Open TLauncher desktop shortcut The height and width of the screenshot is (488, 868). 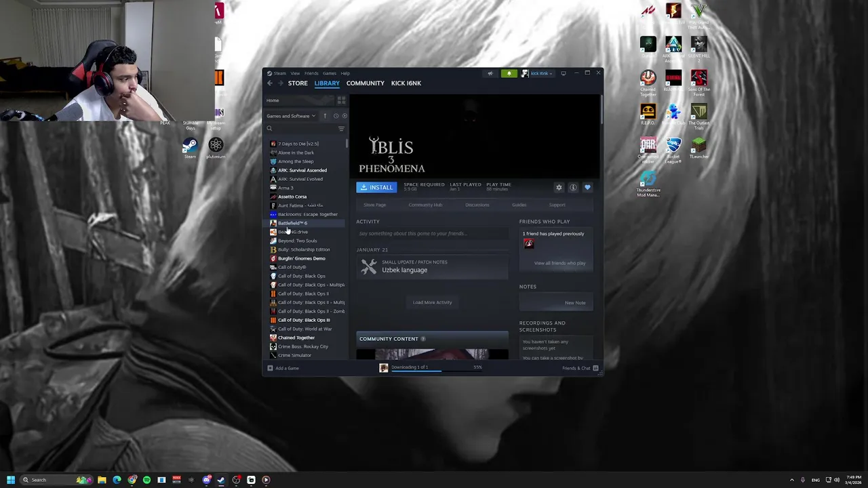(x=698, y=148)
